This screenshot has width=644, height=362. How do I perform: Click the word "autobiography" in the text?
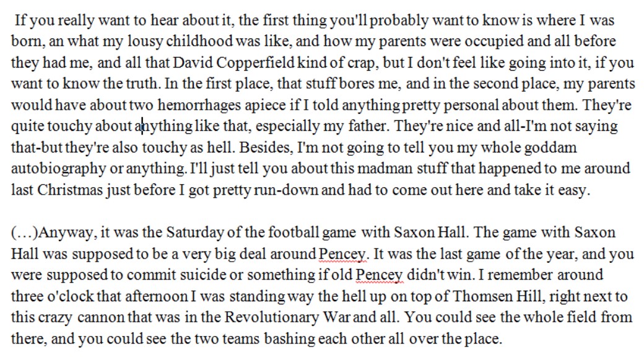pyautogui.click(x=58, y=169)
